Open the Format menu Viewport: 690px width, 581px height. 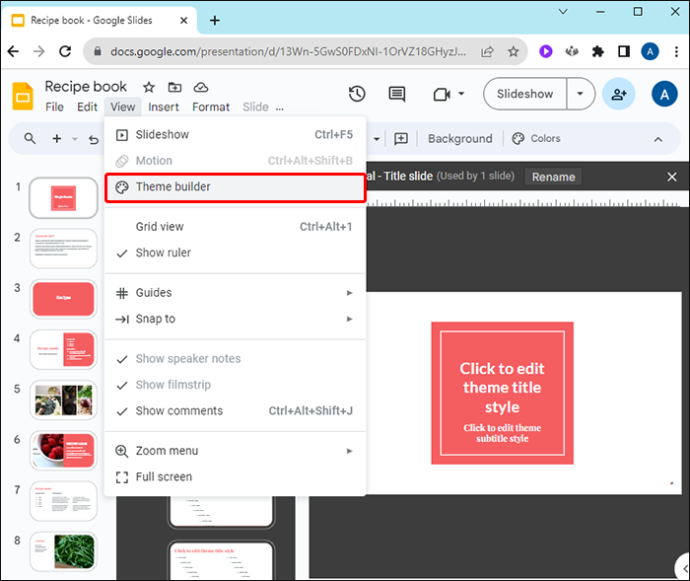pos(211,107)
